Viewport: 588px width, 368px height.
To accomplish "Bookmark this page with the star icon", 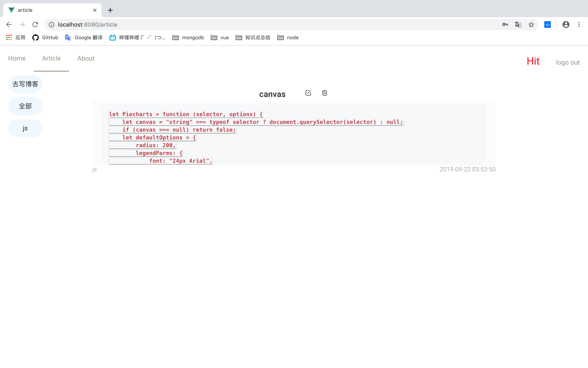I will 531,25.
